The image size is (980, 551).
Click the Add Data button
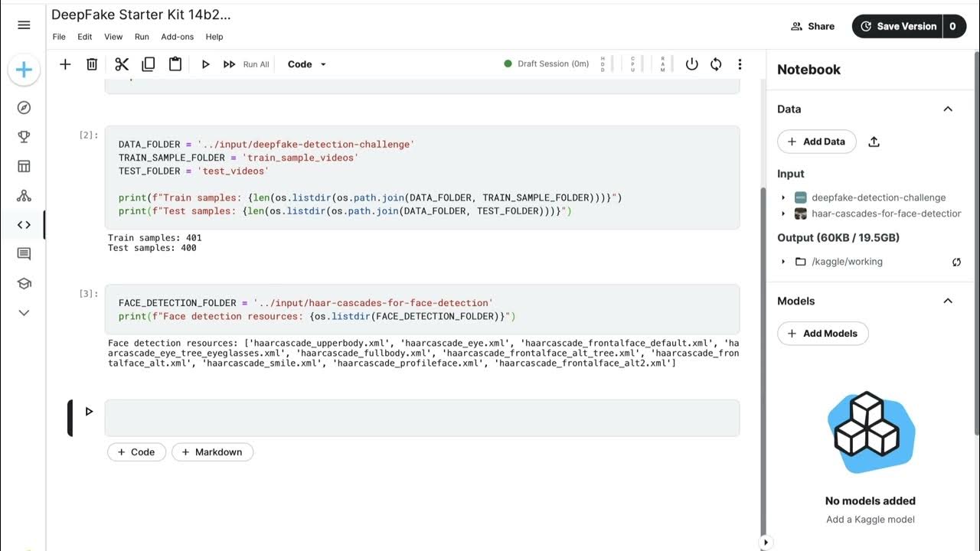[x=816, y=142]
